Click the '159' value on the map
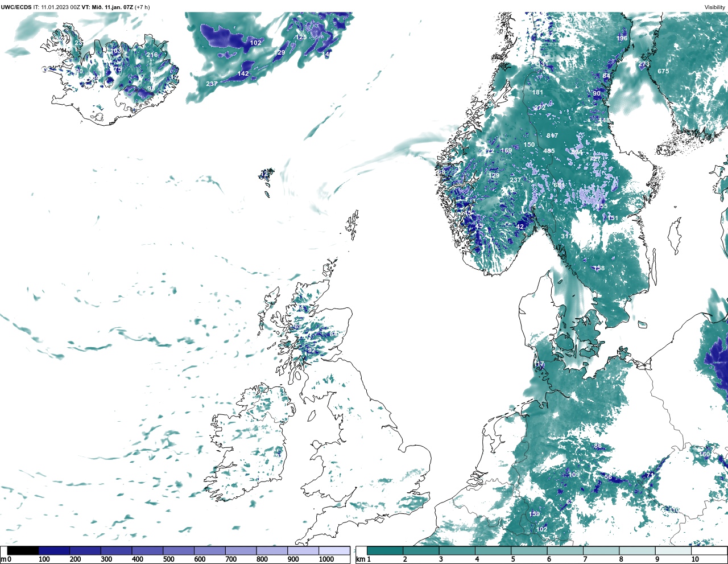 point(535,514)
